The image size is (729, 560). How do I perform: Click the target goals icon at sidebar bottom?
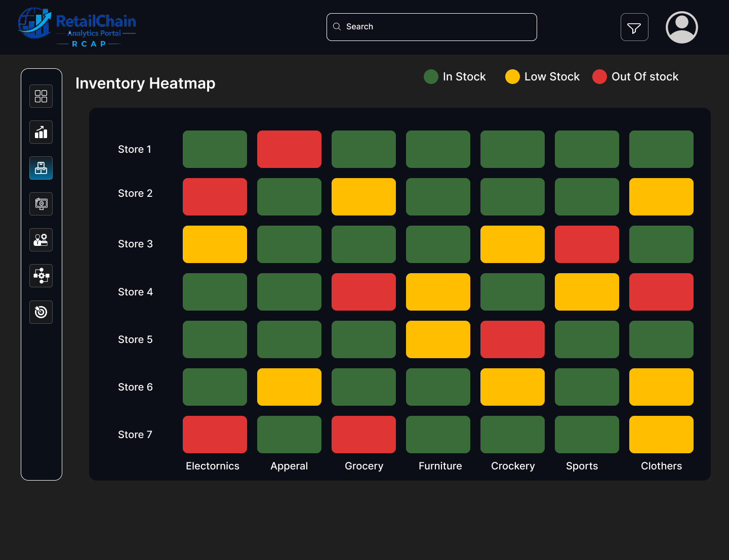pos(41,312)
